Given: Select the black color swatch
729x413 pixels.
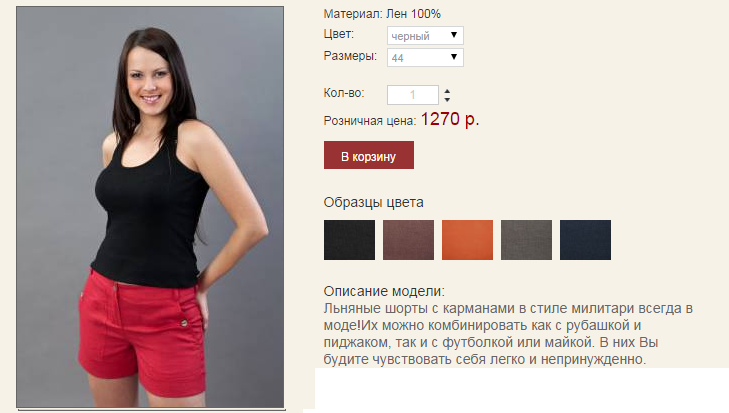Looking at the screenshot, I should [349, 240].
